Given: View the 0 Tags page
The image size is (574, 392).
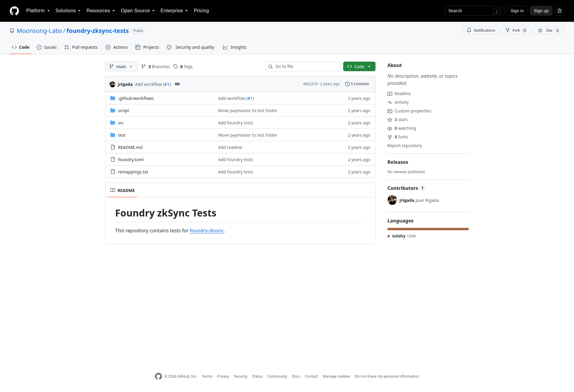Looking at the screenshot, I should pyautogui.click(x=183, y=67).
